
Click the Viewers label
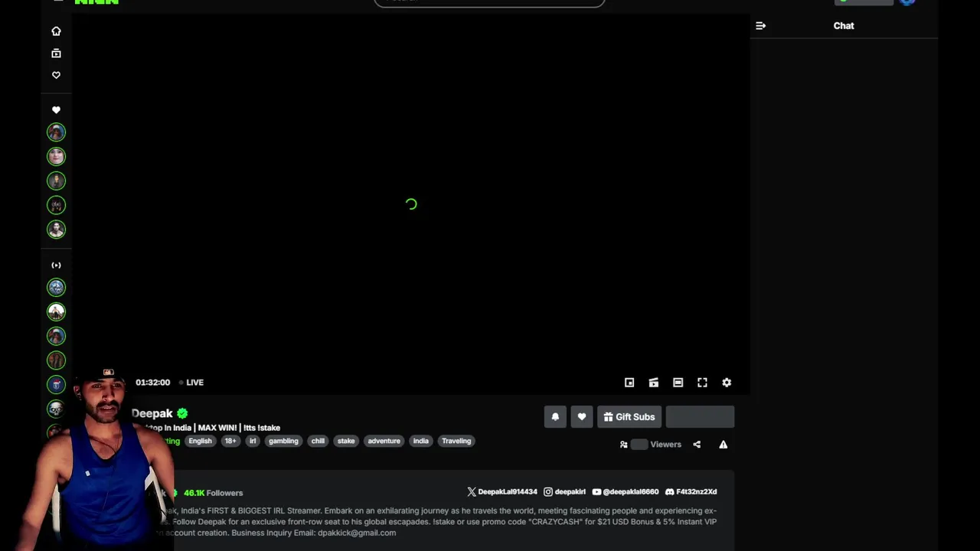(665, 445)
